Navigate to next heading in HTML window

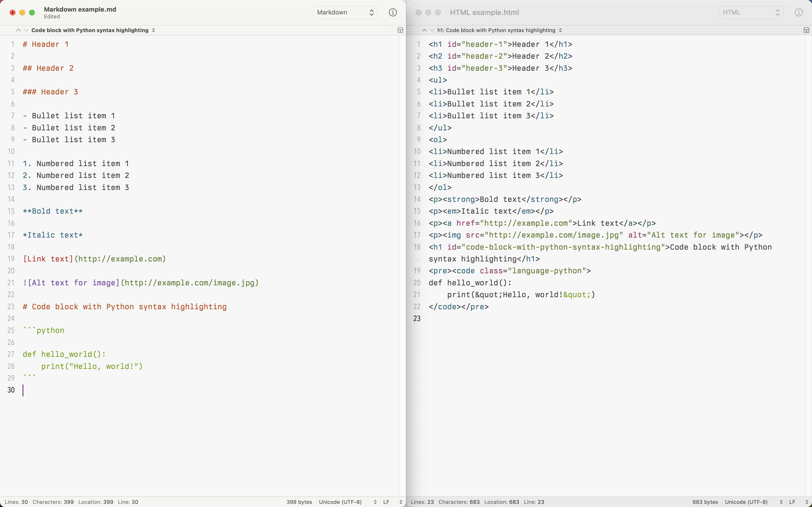click(x=433, y=30)
